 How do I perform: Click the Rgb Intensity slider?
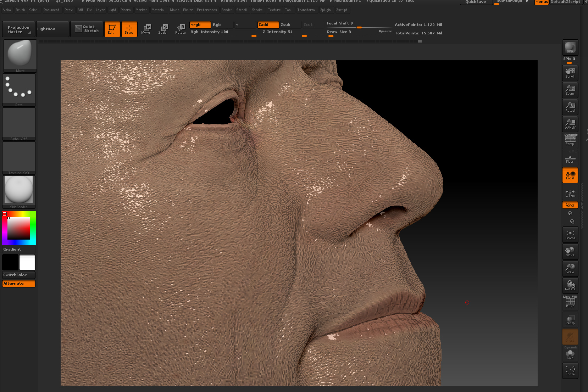point(223,33)
